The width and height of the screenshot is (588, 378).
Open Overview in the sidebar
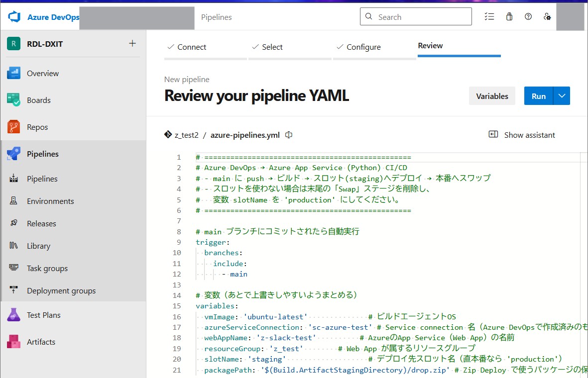[x=43, y=74]
